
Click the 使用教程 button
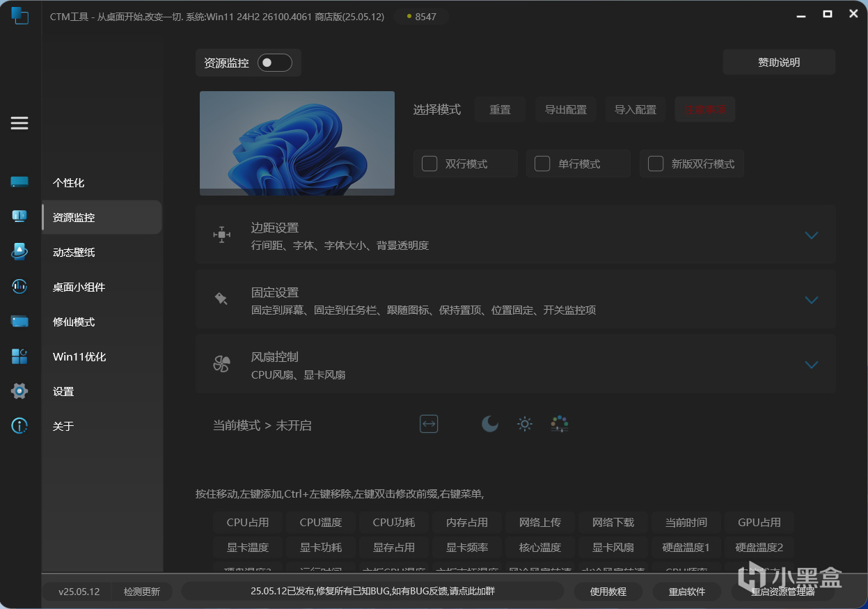pos(608,592)
